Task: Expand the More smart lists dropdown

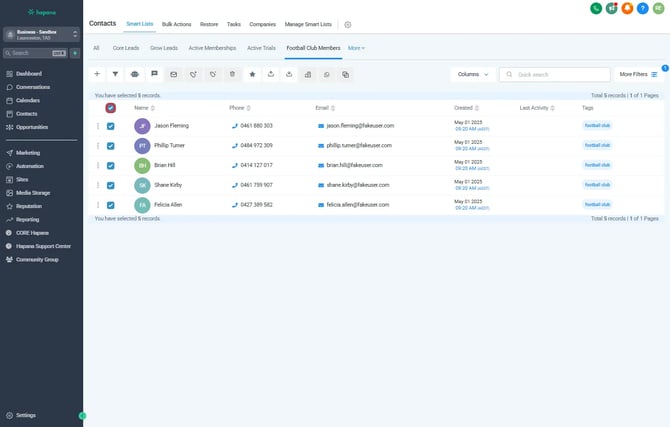Action: point(356,47)
